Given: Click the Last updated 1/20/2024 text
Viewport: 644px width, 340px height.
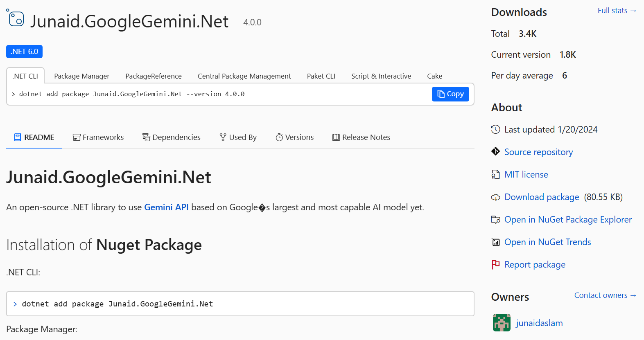Looking at the screenshot, I should click(551, 130).
